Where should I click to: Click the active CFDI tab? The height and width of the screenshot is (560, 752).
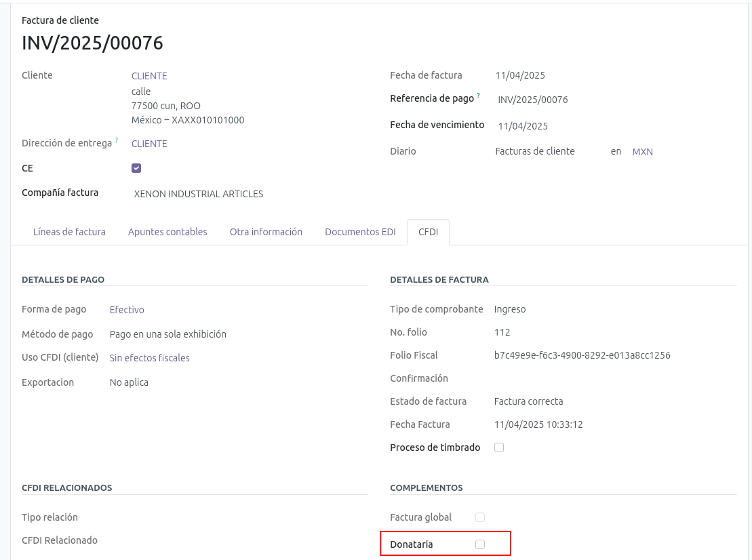coord(428,232)
